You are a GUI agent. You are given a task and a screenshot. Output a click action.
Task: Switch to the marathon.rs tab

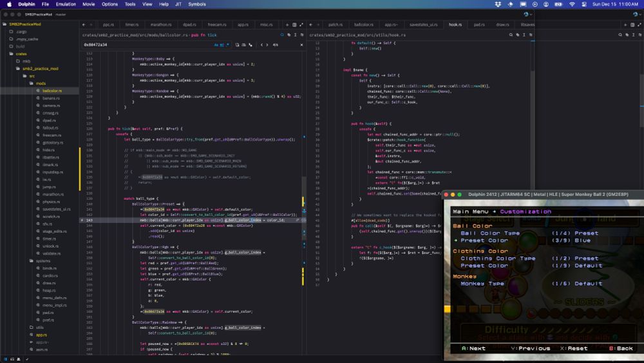160,25
